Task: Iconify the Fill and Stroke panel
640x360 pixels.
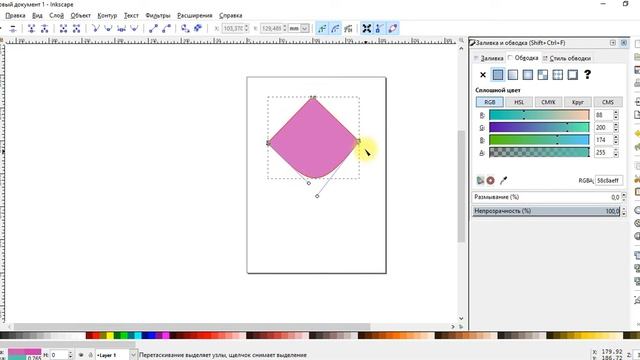Action: pos(613,43)
